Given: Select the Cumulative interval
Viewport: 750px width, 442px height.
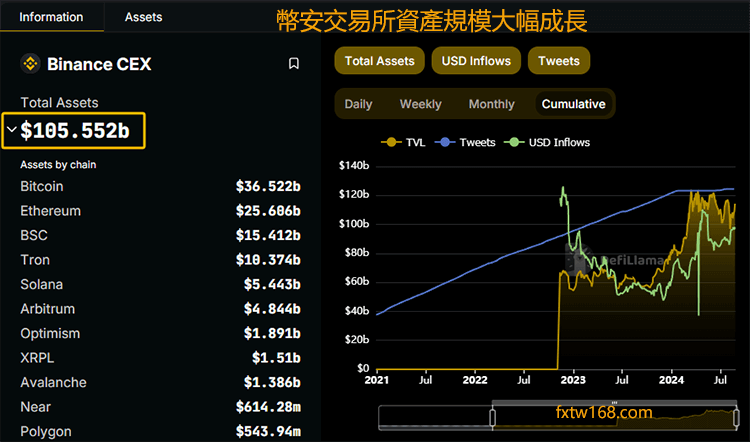Looking at the screenshot, I should (573, 104).
